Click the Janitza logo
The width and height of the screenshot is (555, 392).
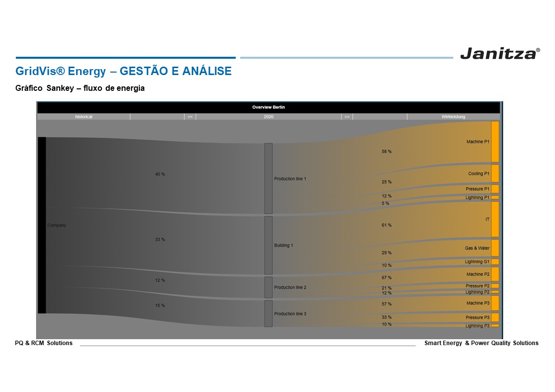pos(500,53)
